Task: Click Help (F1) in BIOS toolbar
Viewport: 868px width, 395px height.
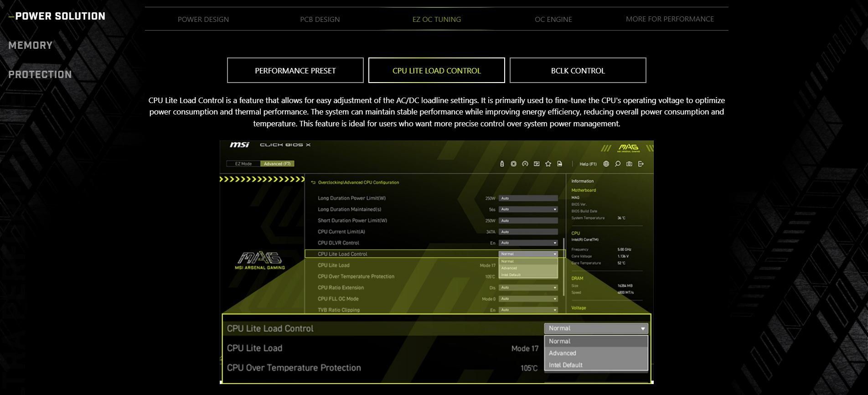Action: coord(588,164)
